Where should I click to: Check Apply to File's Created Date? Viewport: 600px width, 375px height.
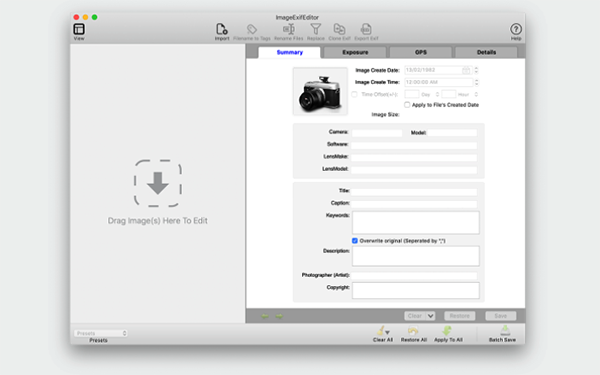pyautogui.click(x=407, y=104)
